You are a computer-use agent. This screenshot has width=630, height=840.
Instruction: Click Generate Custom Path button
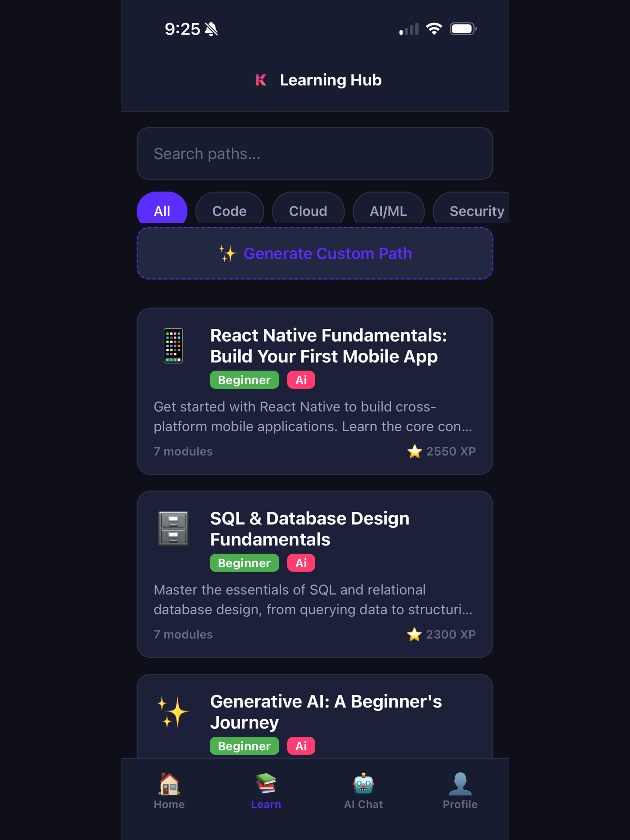[x=315, y=253]
